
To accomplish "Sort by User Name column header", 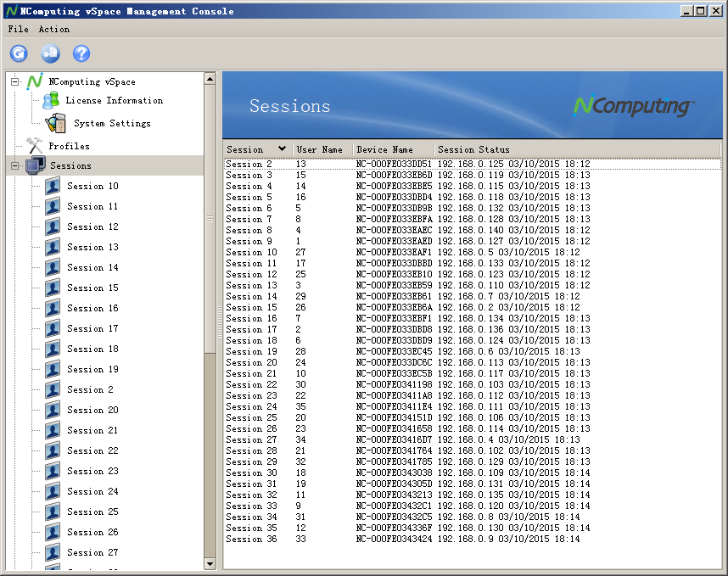I will (x=320, y=149).
